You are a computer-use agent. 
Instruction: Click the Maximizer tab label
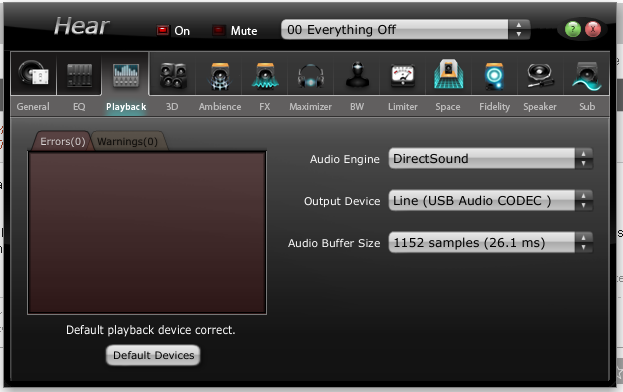tap(310, 106)
